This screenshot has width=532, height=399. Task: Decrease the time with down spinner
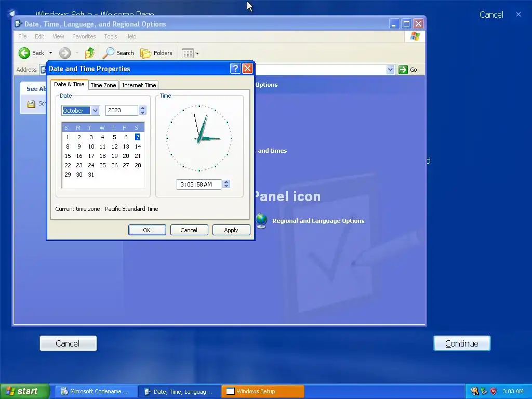coord(227,187)
